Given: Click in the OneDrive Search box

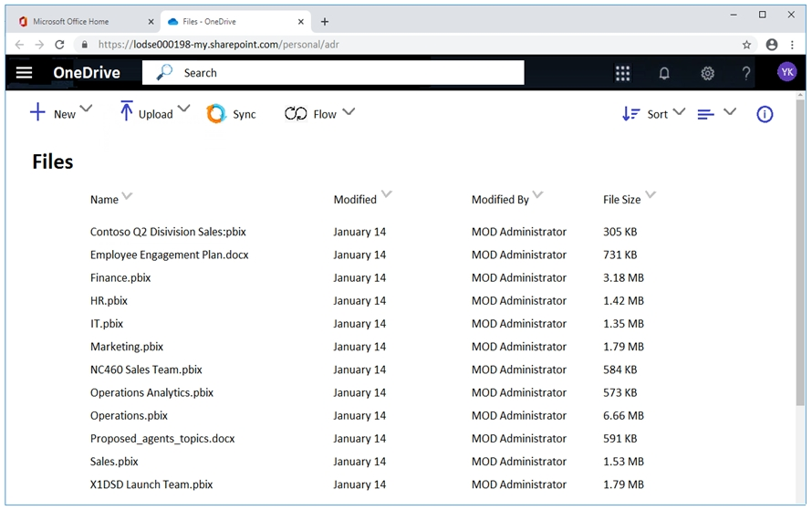Looking at the screenshot, I should 347,73.
